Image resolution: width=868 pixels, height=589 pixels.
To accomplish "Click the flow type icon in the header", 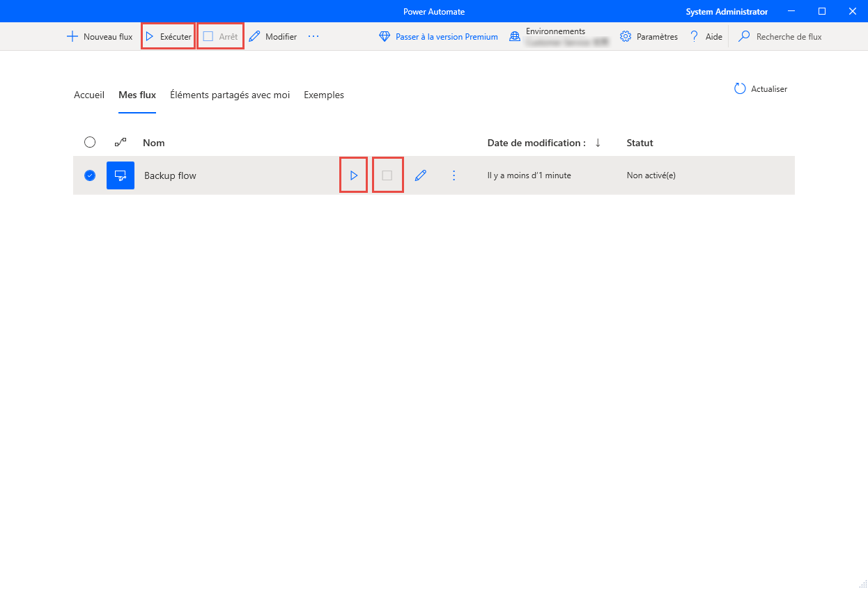I will [121, 142].
